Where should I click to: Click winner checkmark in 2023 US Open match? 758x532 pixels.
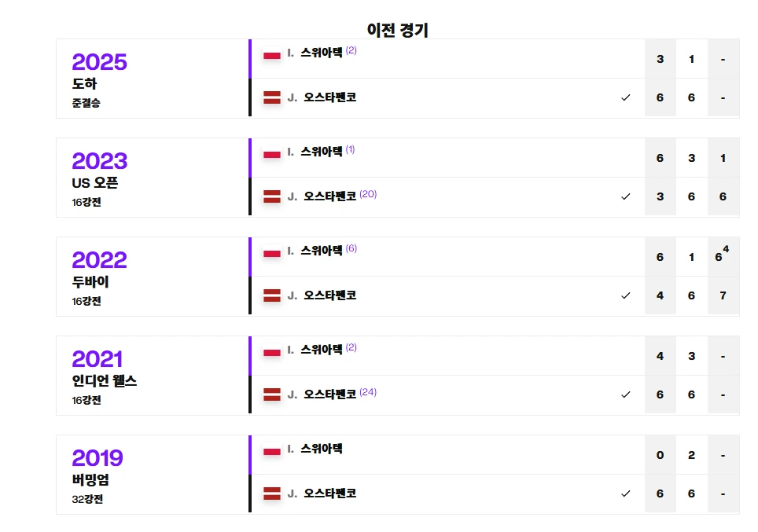click(x=626, y=196)
